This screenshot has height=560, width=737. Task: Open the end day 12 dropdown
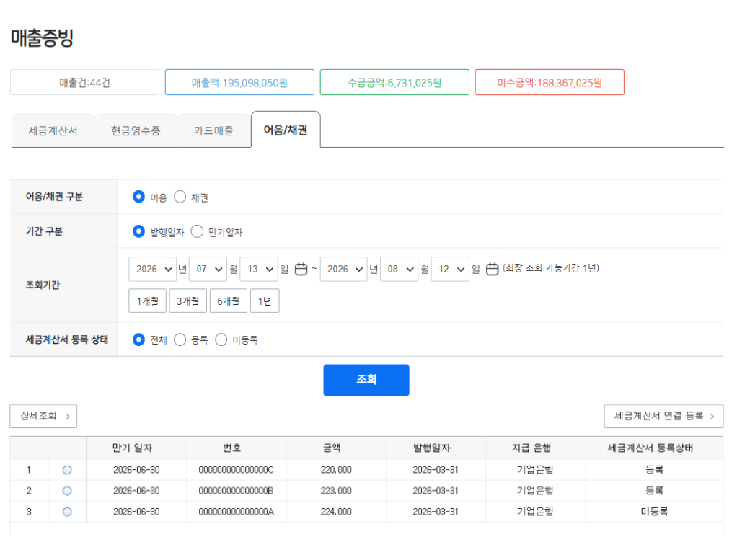(x=450, y=270)
